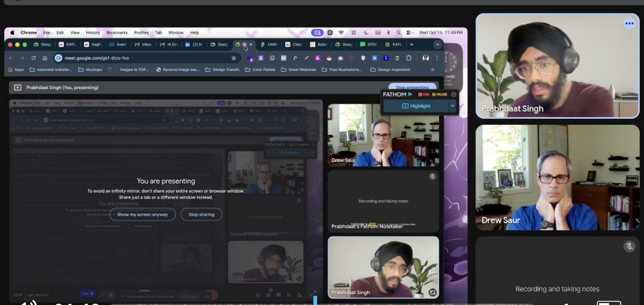Click picture-in-picture icon on Prabhdaat Singh tile
644x305 pixels.
pyautogui.click(x=432, y=292)
